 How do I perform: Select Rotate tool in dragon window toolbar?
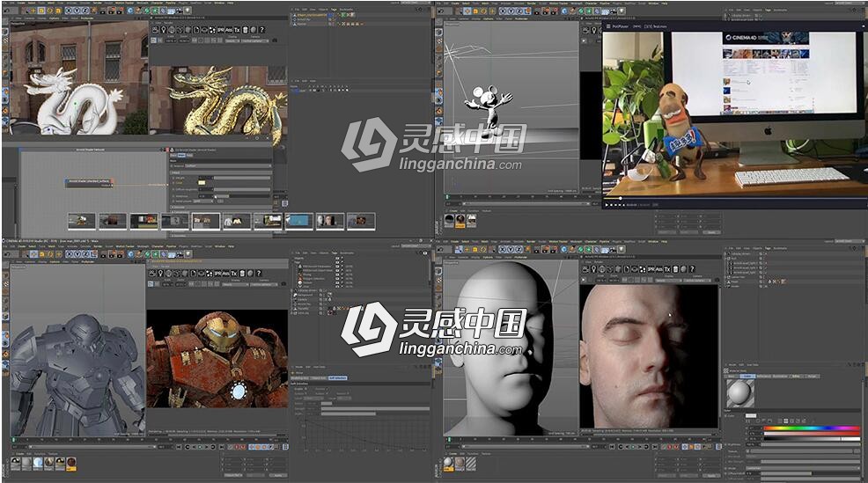pos(50,11)
